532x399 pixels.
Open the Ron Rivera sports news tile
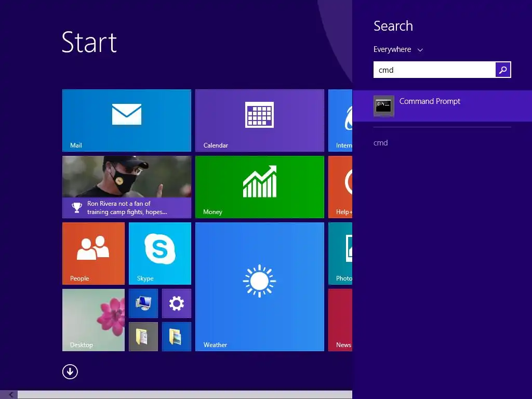[127, 187]
